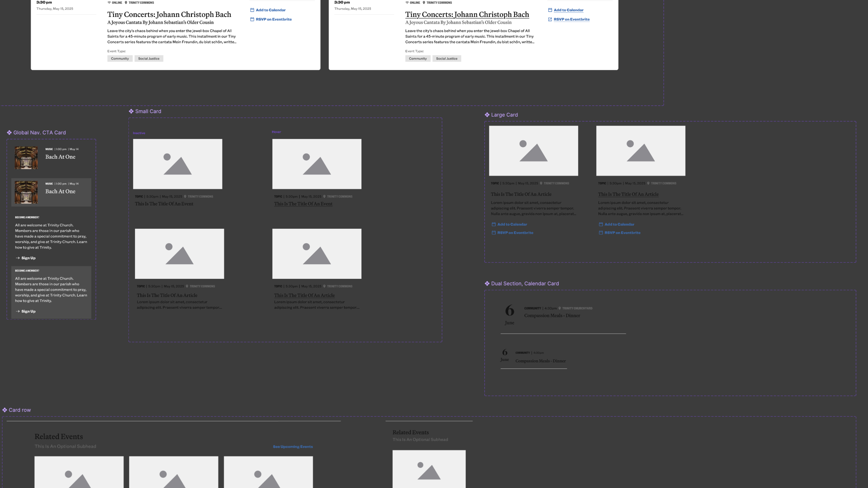Click the large "6" date numeral in calendar card
The image size is (868, 488).
tap(509, 310)
